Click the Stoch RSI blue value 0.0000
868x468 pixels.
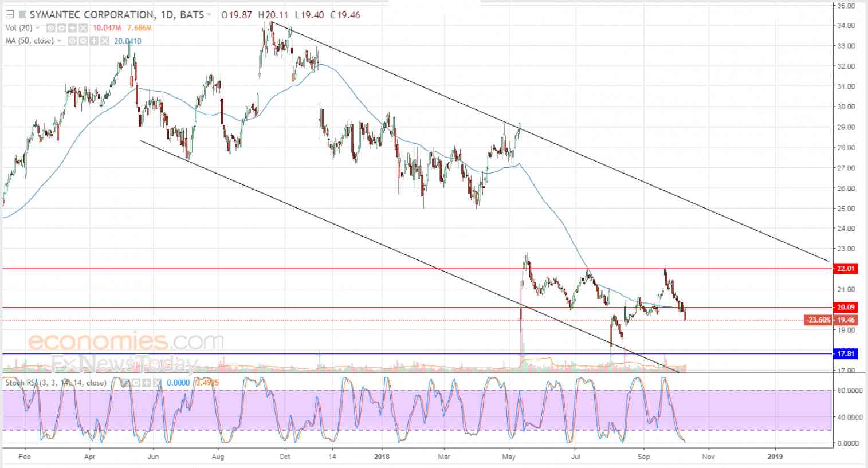[x=178, y=383]
